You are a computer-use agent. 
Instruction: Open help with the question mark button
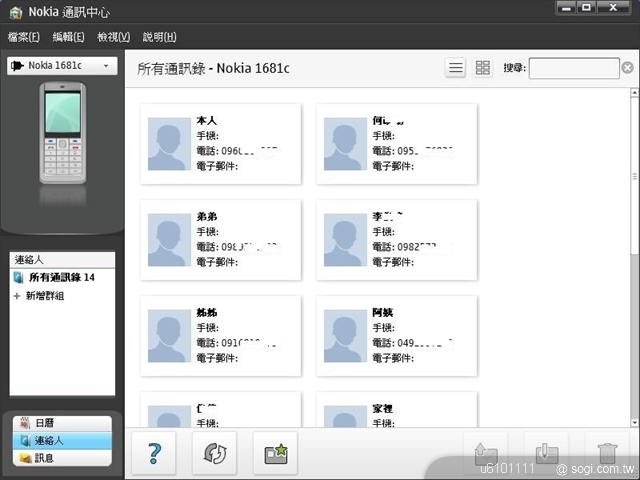pos(154,453)
